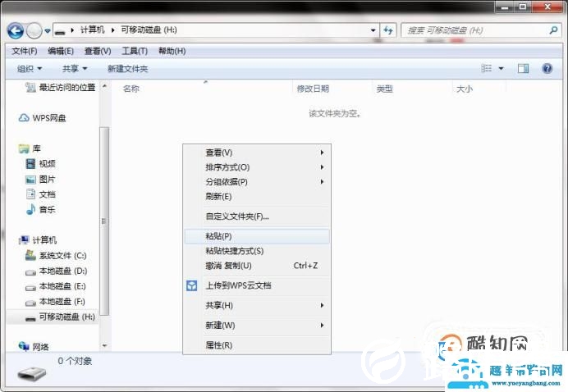Sort by the 类型 column header
This screenshot has width=568, height=392.
click(384, 89)
